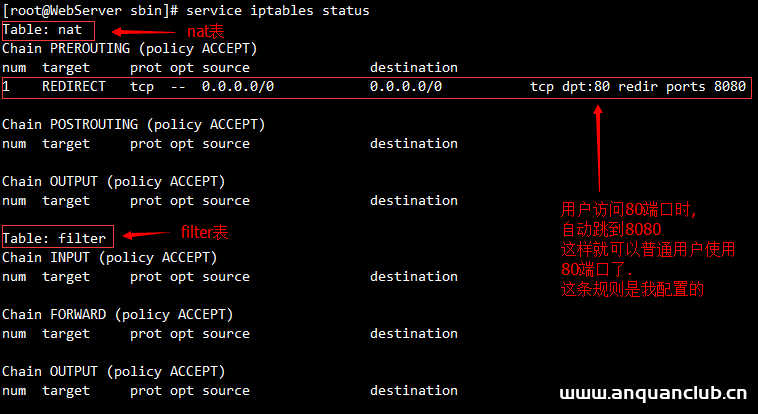Click the Chain PREROUTING header line
The image size is (758, 414).
(x=129, y=48)
